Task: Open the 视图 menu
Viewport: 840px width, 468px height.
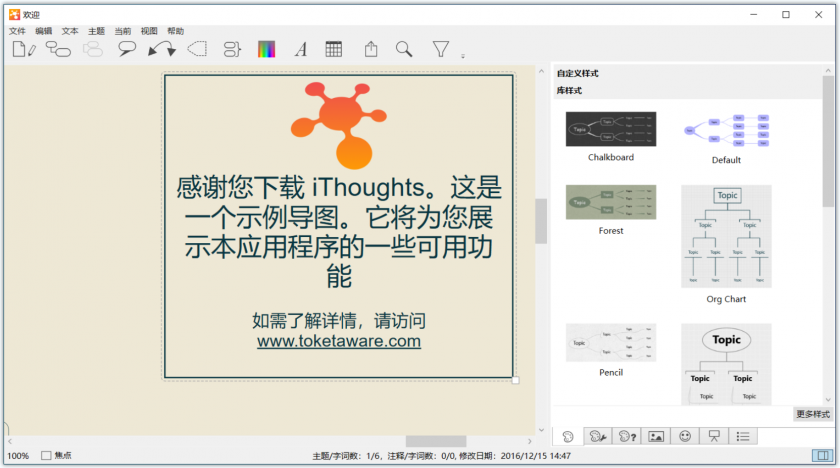Action: point(149,31)
